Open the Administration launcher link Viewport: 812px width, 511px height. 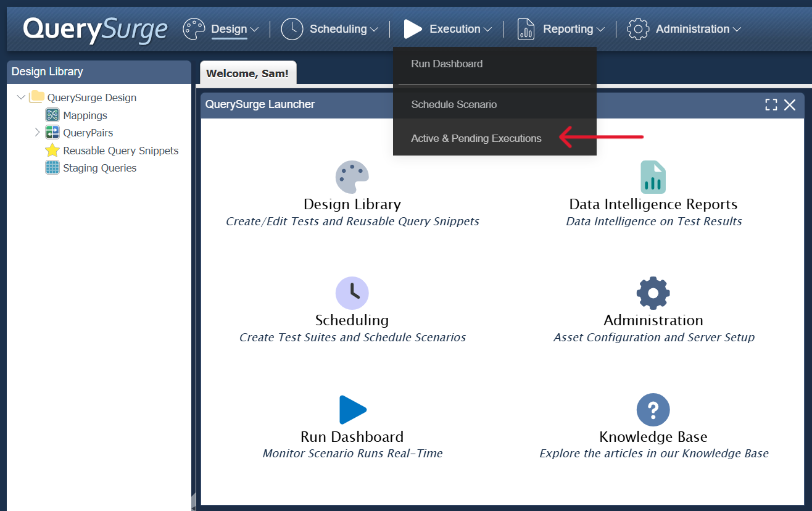[653, 320]
